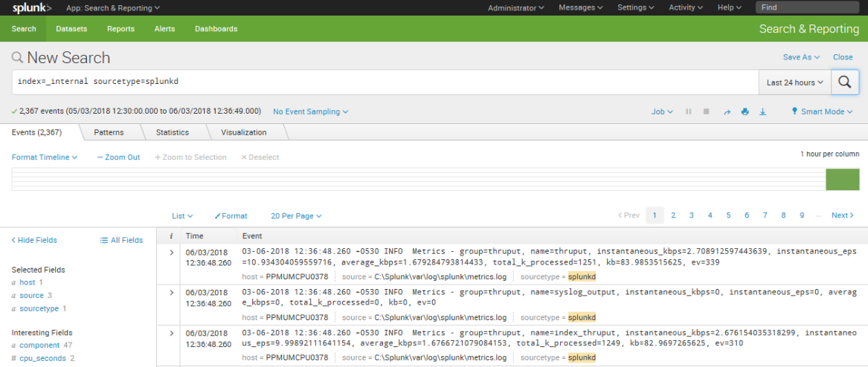
Task: Open Format Timeline dropdown
Action: point(45,157)
